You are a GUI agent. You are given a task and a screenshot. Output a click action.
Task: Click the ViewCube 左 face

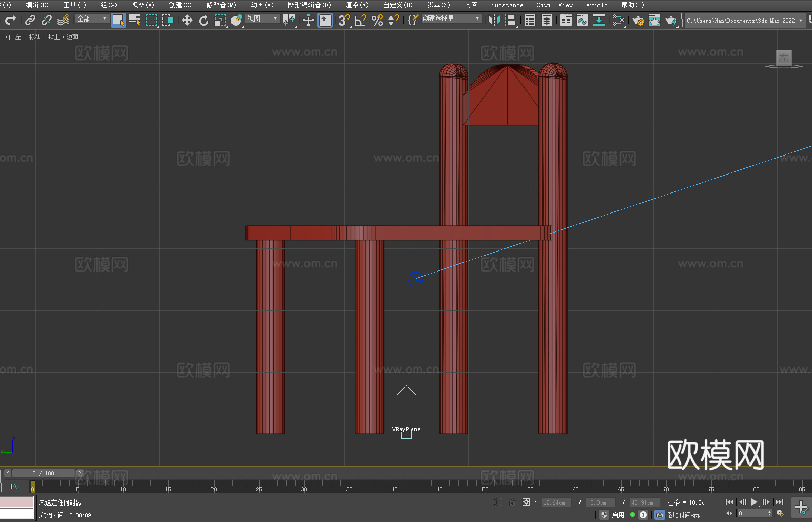pyautogui.click(x=784, y=57)
